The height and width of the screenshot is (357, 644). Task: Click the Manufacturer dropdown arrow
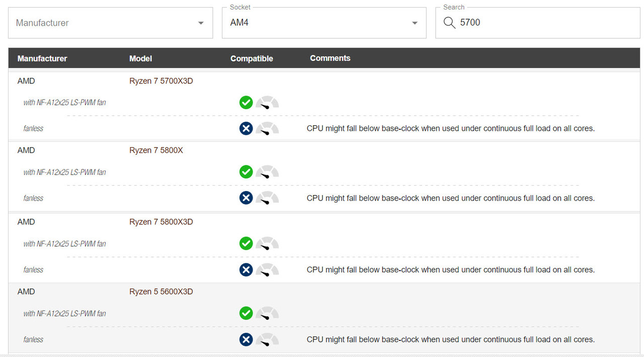(x=201, y=23)
